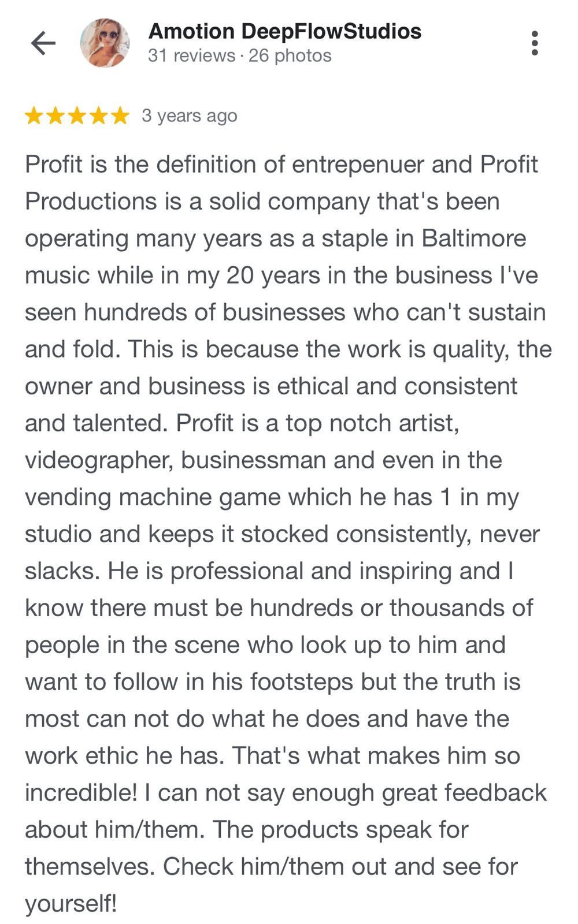
Task: View the reviewer's 26 photos
Action: [x=290, y=56]
